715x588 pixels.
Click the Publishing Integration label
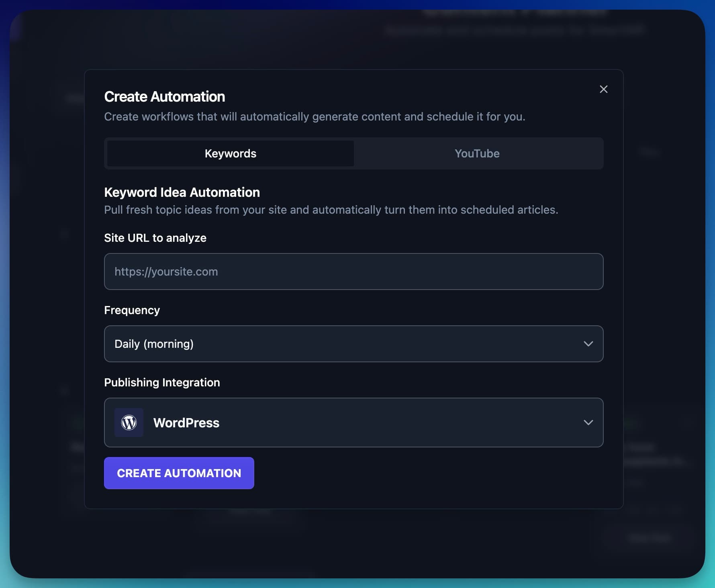click(x=162, y=382)
